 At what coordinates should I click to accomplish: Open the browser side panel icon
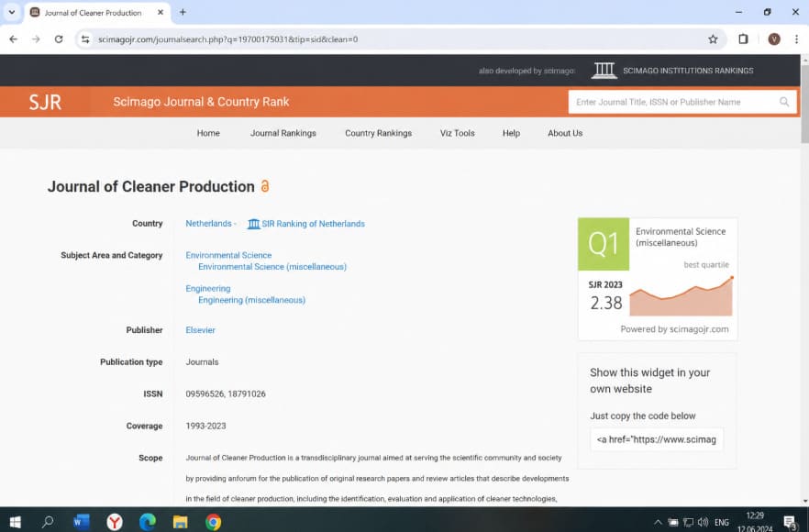[743, 39]
